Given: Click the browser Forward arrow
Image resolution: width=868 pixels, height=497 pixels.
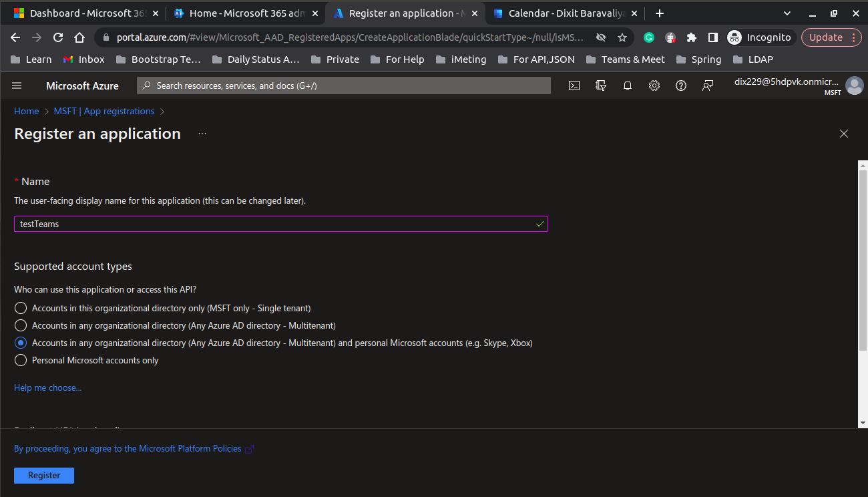Looking at the screenshot, I should 37,37.
